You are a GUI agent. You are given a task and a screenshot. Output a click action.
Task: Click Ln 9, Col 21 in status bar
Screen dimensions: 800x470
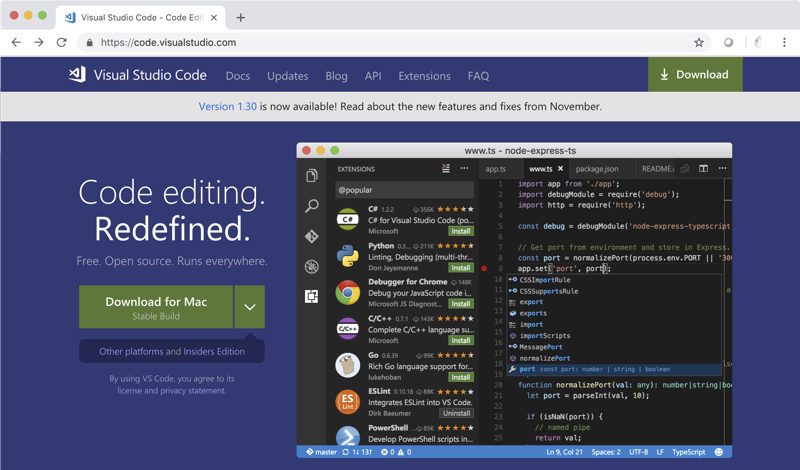[564, 452]
